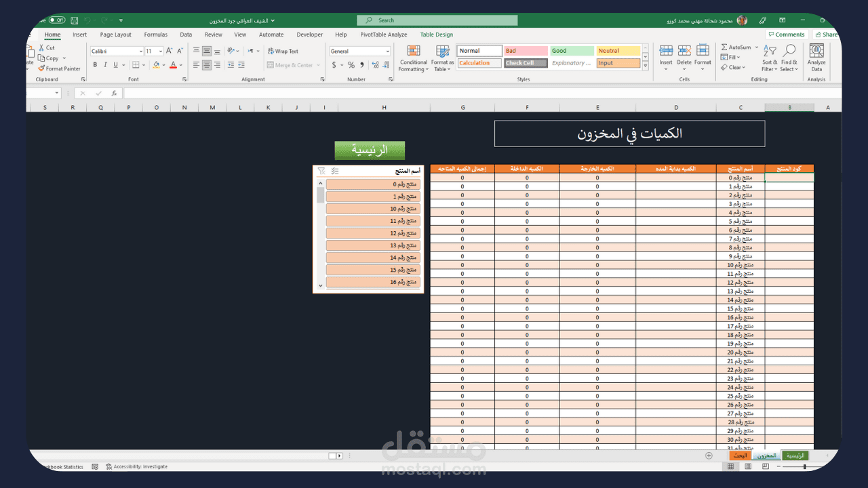868x488 pixels.
Task: Click the Increase Indent icon
Action: (x=242, y=65)
